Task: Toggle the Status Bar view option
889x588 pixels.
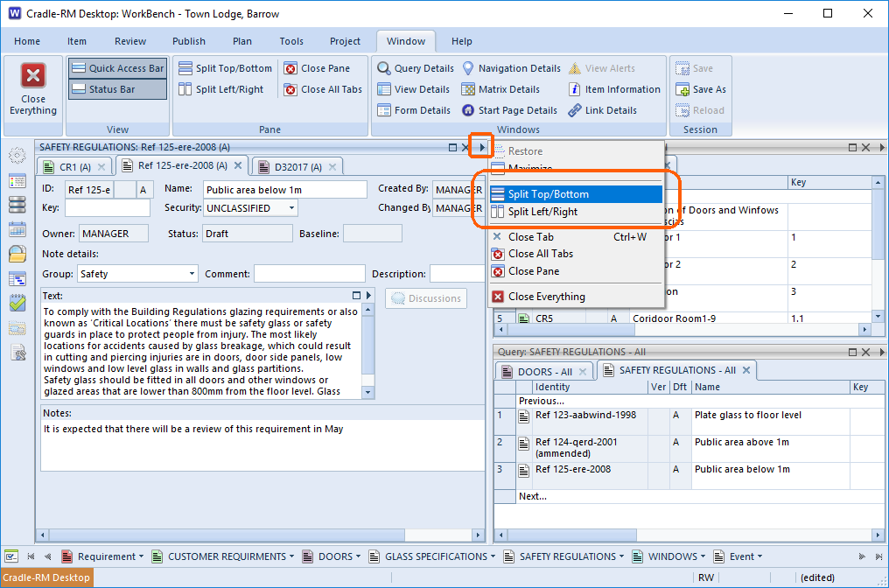Action: click(x=118, y=89)
